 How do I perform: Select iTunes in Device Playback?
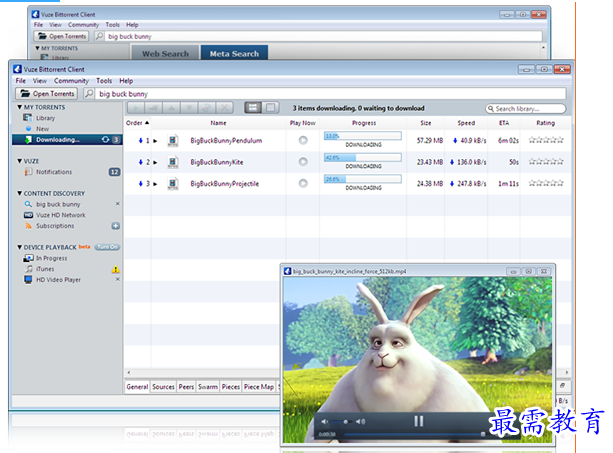point(45,269)
